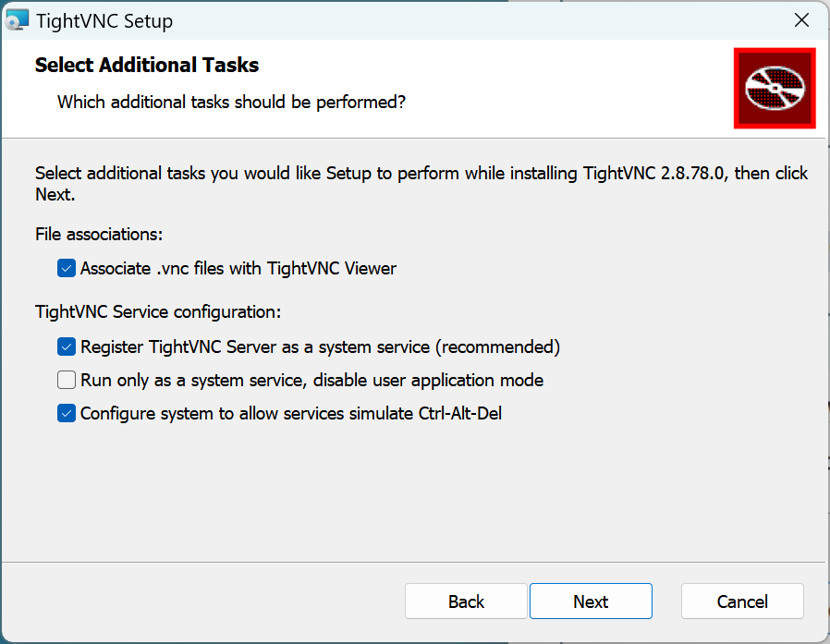This screenshot has height=644, width=830.
Task: Close the TightVNC Setup window
Action: [802, 19]
